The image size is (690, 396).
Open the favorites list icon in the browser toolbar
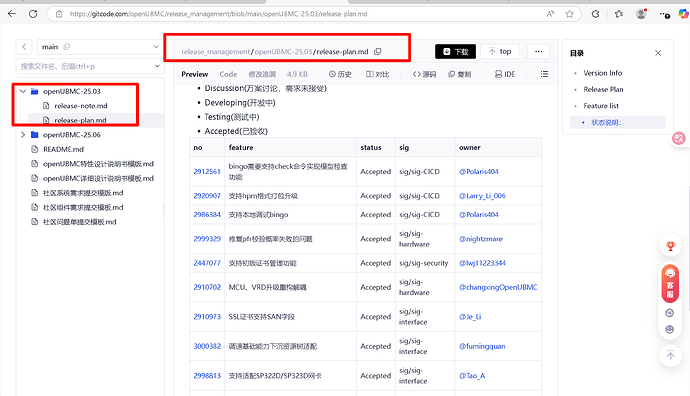pyautogui.click(x=619, y=14)
